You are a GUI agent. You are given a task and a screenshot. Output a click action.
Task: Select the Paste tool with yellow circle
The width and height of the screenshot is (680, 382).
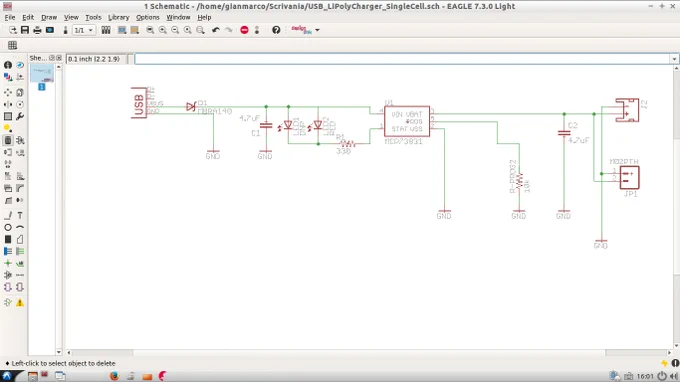[x=8, y=128]
